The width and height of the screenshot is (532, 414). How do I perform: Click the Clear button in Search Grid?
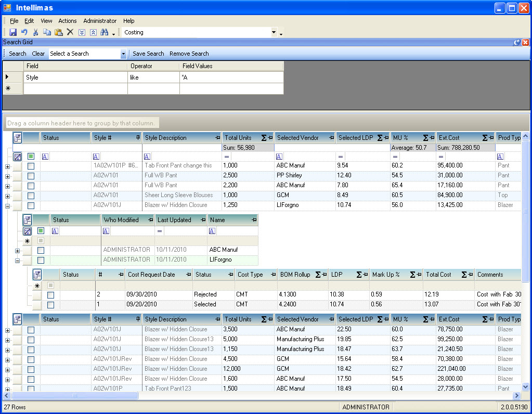pyautogui.click(x=38, y=54)
